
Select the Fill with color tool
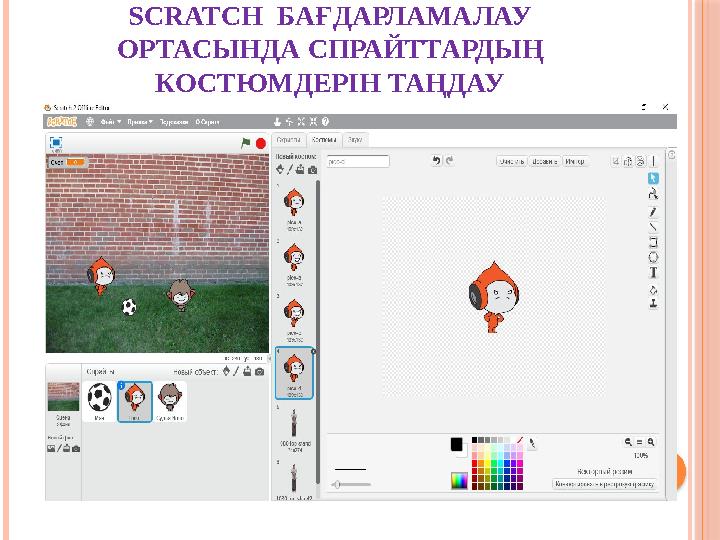coord(653,290)
